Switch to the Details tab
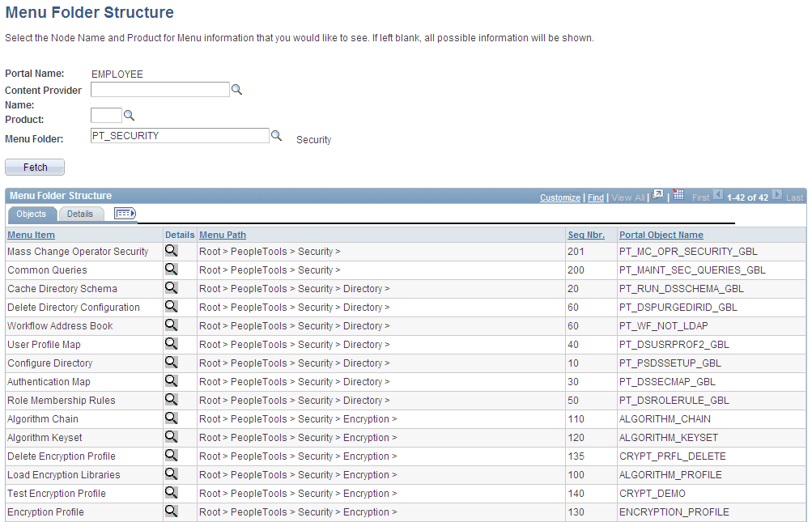The width and height of the screenshot is (812, 522). (x=81, y=214)
